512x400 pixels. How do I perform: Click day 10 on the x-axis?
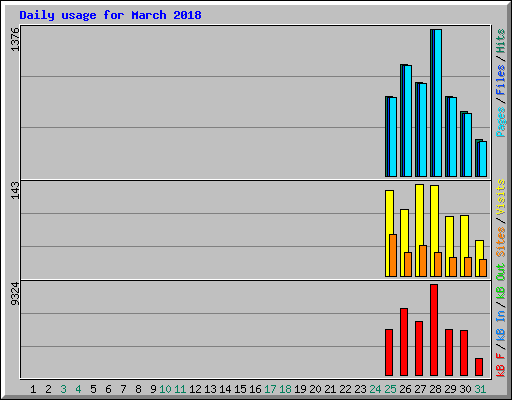click(x=165, y=389)
